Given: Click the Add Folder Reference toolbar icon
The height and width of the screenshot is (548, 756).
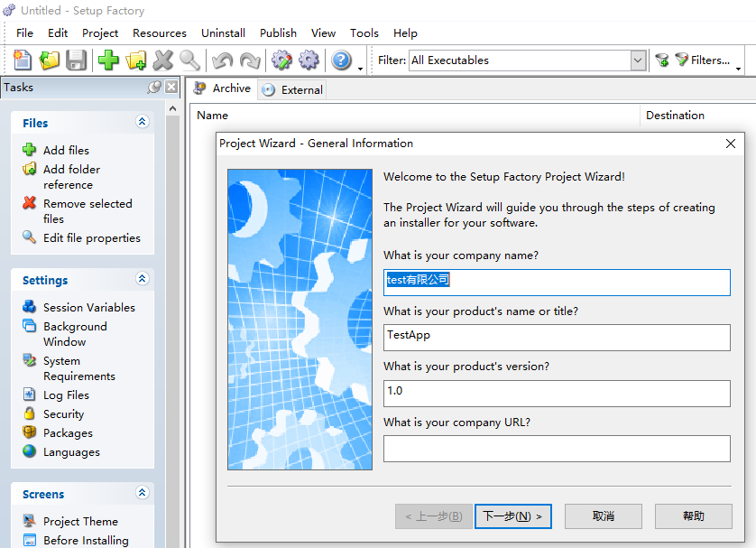Looking at the screenshot, I should [x=136, y=60].
